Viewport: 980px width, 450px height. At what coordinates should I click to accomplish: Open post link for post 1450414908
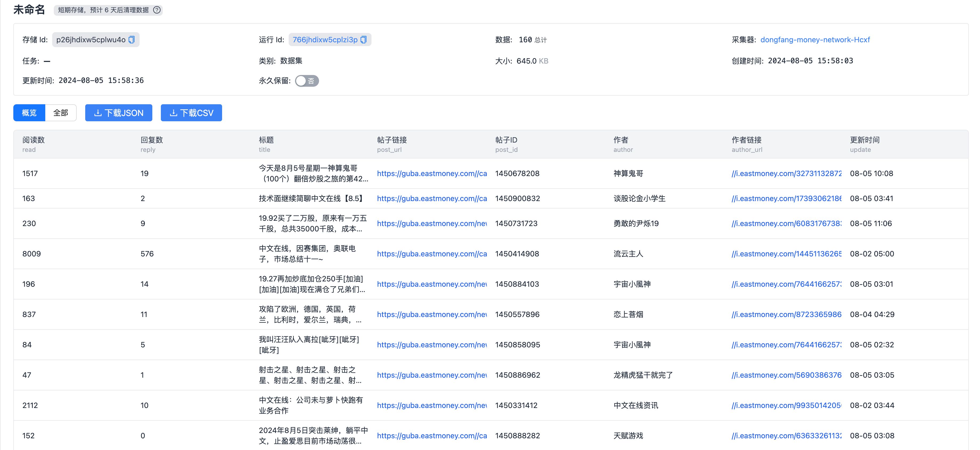click(432, 254)
